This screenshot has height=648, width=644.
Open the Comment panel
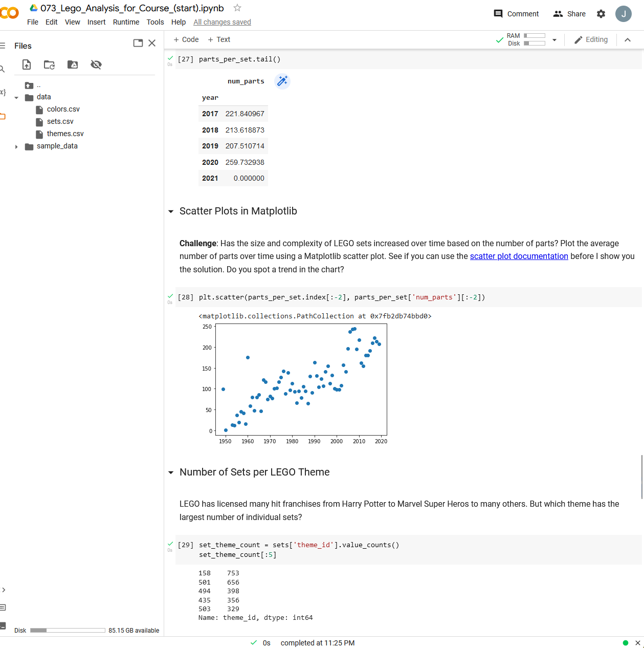516,14
